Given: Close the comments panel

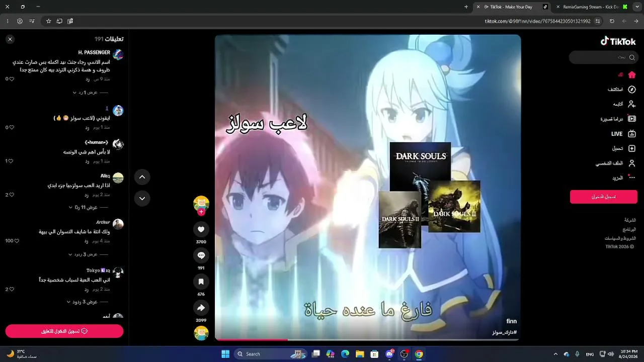Looking at the screenshot, I should 10,39.
